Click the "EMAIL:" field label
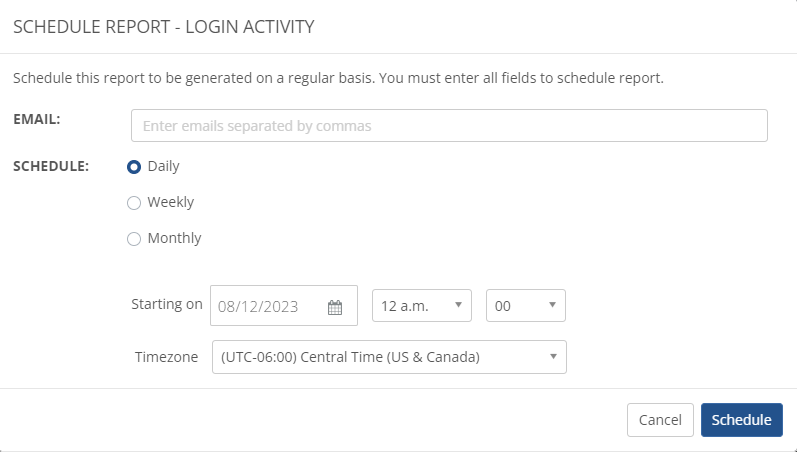This screenshot has height=452, width=797. [x=37, y=119]
